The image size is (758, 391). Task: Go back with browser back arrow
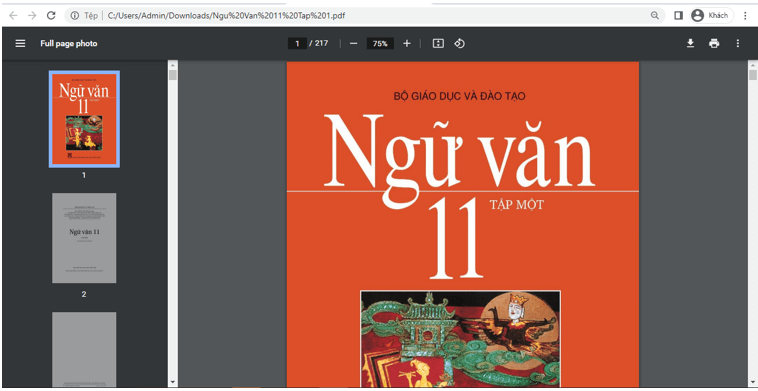(x=13, y=15)
